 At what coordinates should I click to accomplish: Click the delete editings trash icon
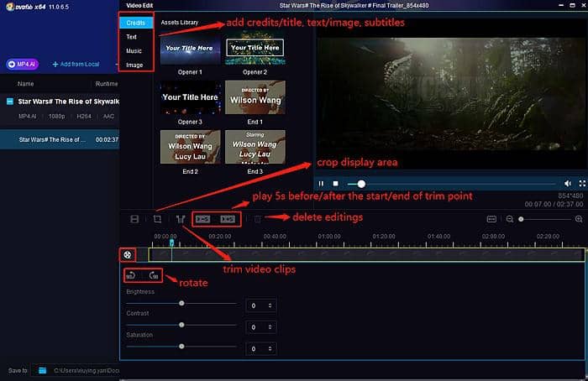click(258, 219)
